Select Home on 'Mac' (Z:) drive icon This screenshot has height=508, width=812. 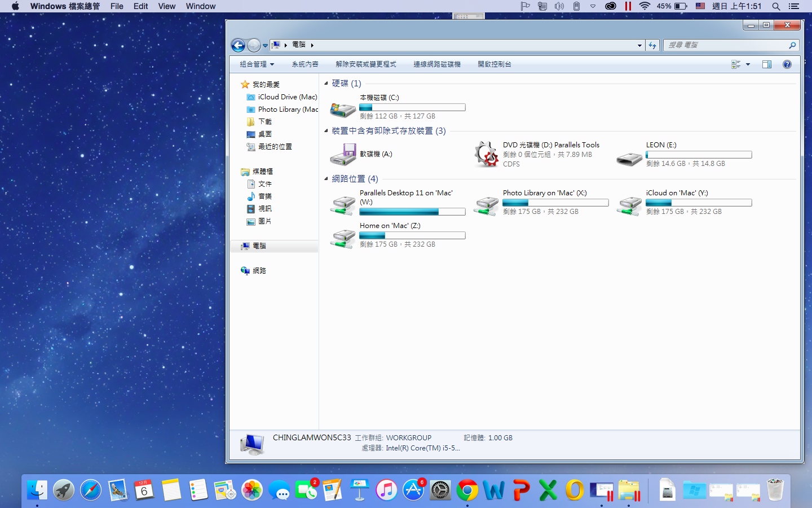point(343,238)
